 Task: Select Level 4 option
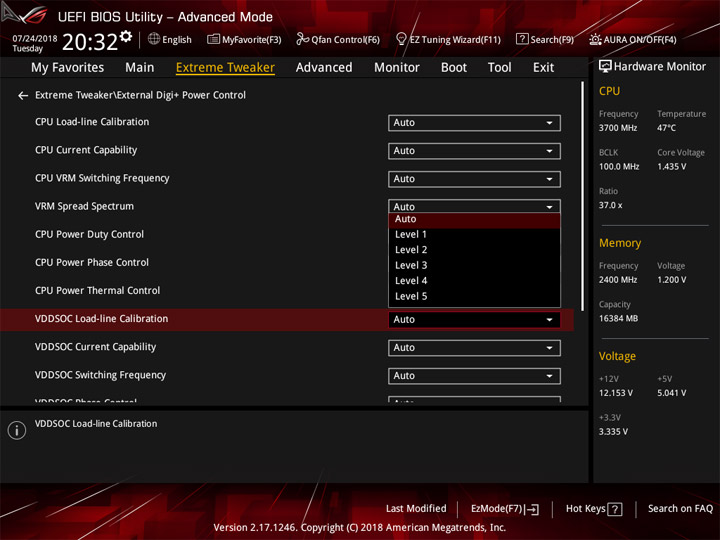coord(474,281)
